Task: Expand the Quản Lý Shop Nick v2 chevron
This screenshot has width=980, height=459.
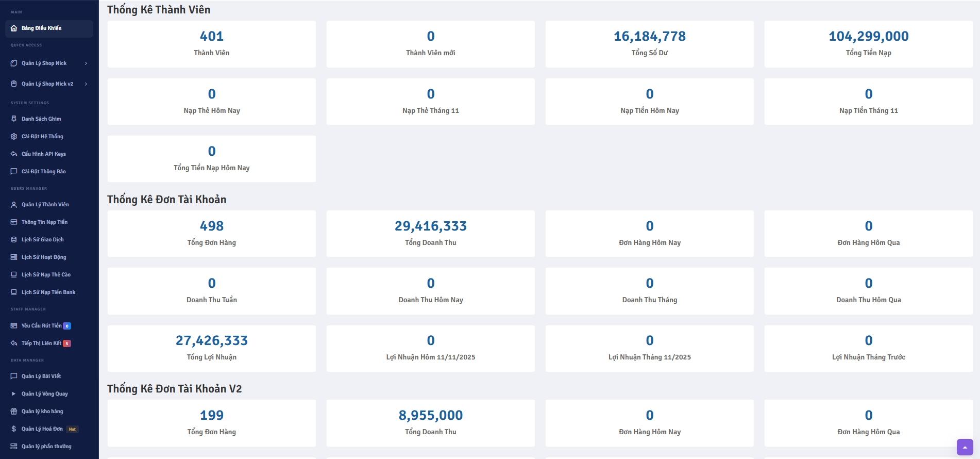Action: (x=86, y=84)
